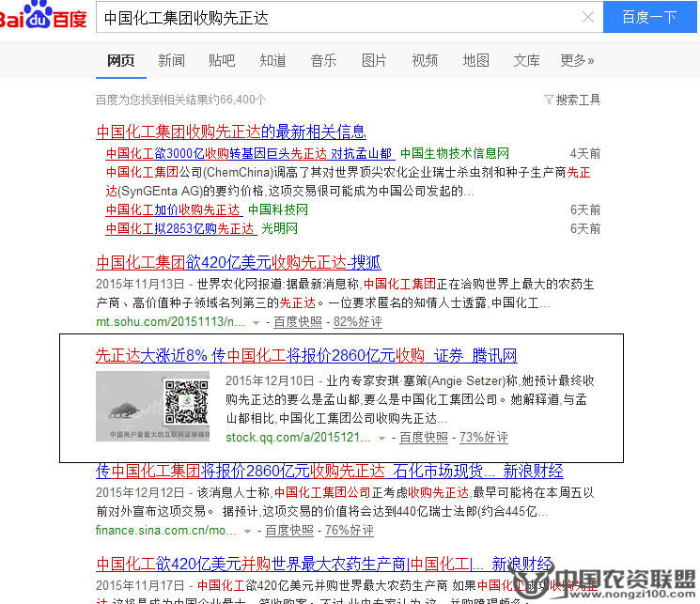Viewport: 700px width, 604px height.
Task: Click the 82%好评 rating link
Action: pyautogui.click(x=358, y=322)
